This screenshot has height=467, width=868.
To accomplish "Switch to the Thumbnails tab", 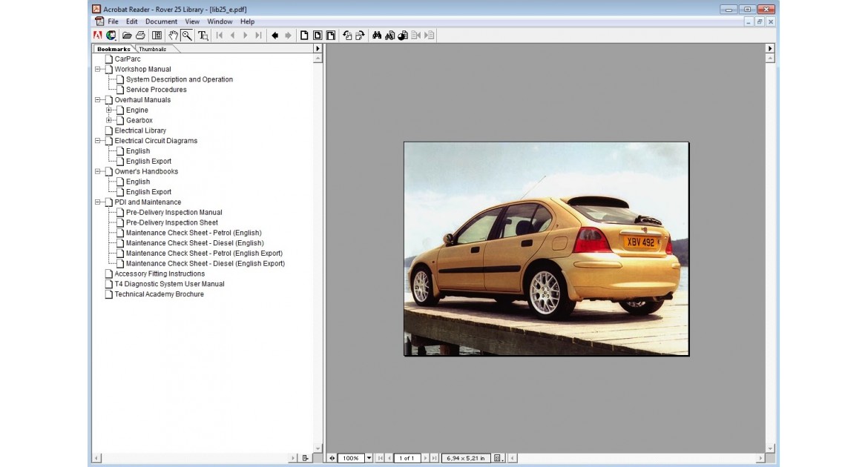I will pos(153,49).
